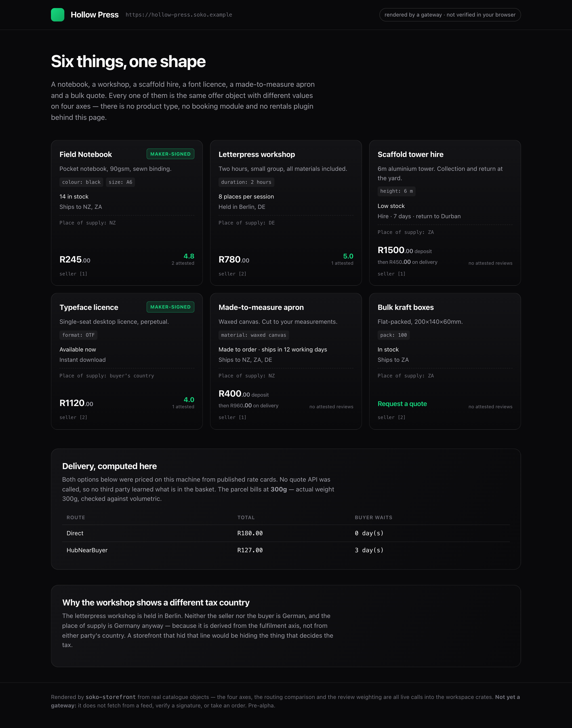Click the '2 attested' reviews label

pyautogui.click(x=183, y=263)
